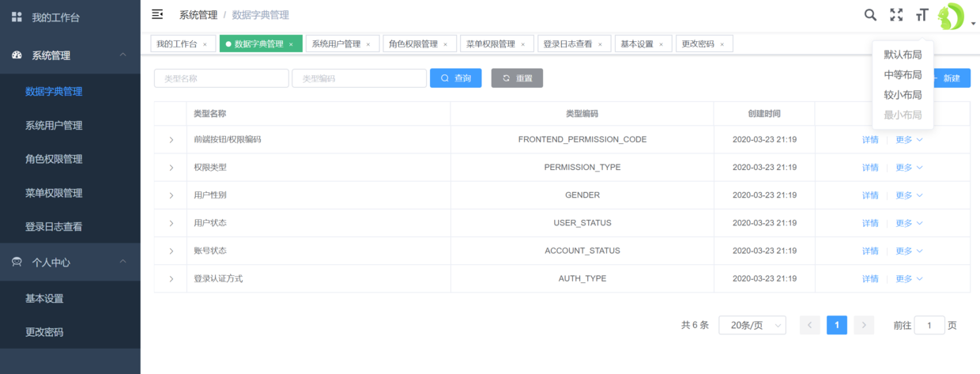Expand the 用户性别 row
980x374 pixels.
point(171,195)
